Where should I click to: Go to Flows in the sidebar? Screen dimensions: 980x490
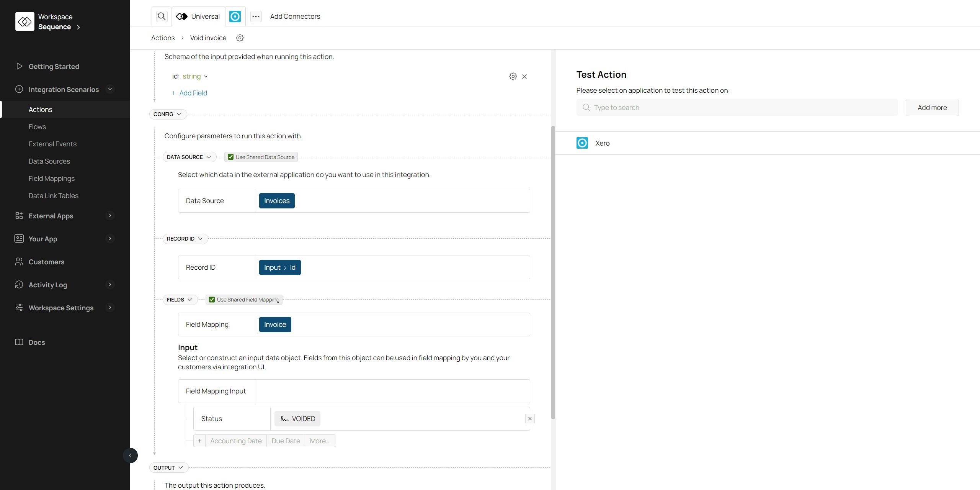pos(37,127)
